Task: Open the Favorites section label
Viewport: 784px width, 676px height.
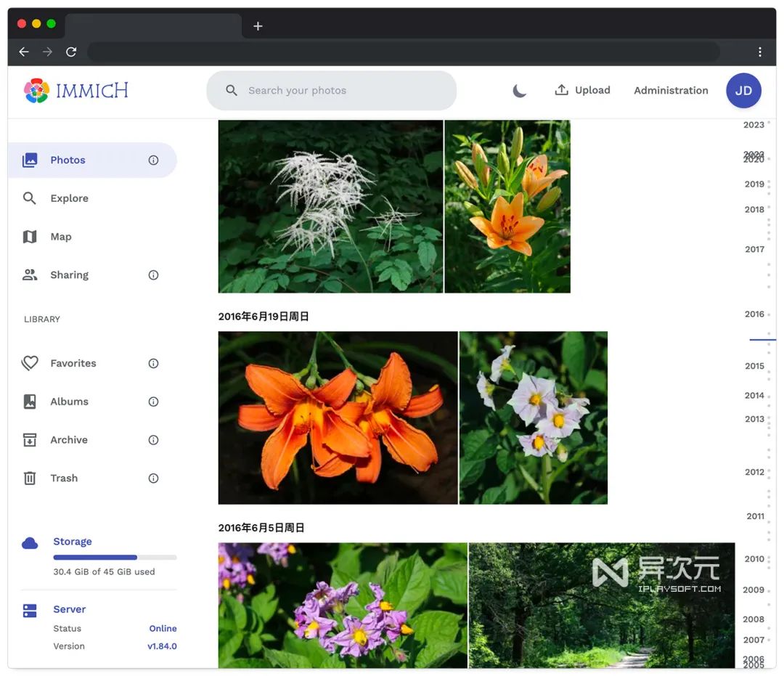Action: coord(73,363)
